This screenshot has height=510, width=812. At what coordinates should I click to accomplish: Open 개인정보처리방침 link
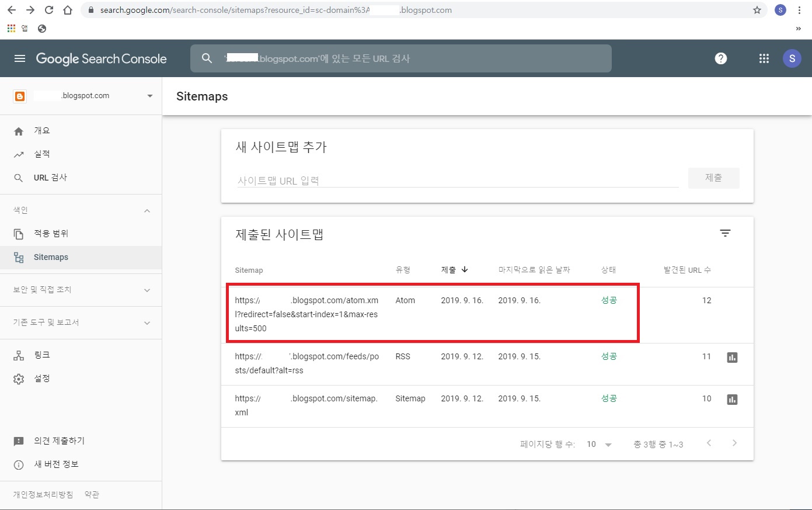coord(43,494)
